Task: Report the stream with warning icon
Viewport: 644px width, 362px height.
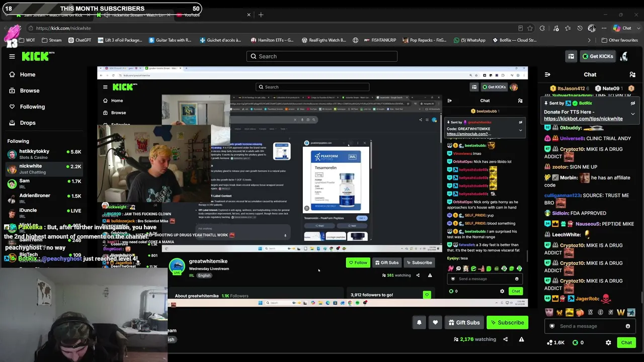Action: click(521, 339)
